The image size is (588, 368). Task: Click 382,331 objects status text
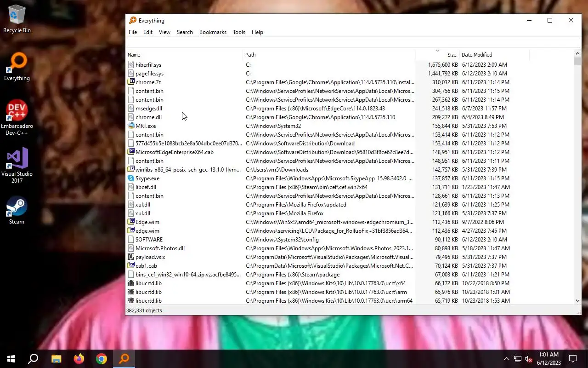coord(144,310)
